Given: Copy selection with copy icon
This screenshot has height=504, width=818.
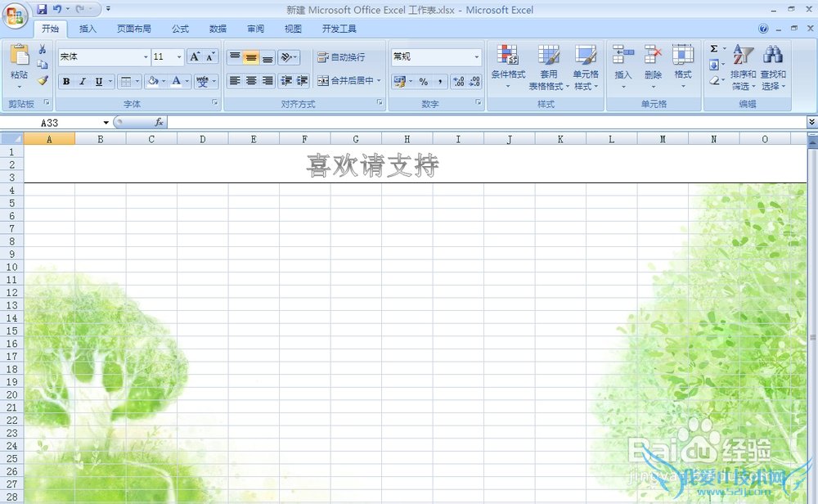Looking at the screenshot, I should point(43,65).
